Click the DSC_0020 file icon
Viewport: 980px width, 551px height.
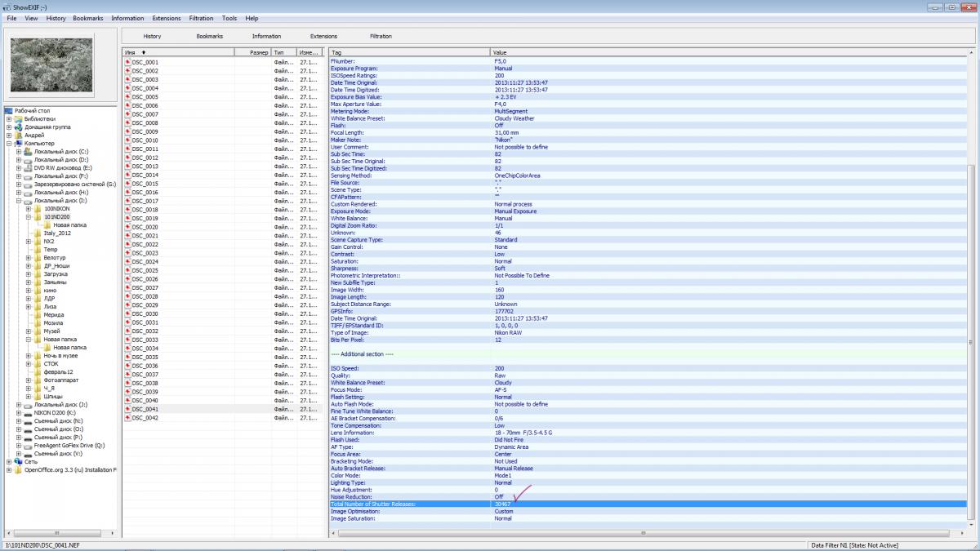point(127,227)
